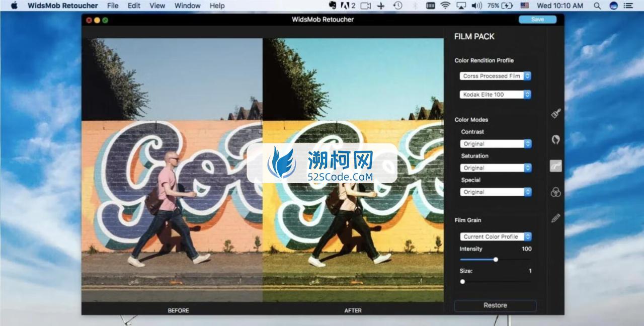The image size is (644, 326).
Task: Open Spotlight search magnifier icon
Action: tap(597, 6)
